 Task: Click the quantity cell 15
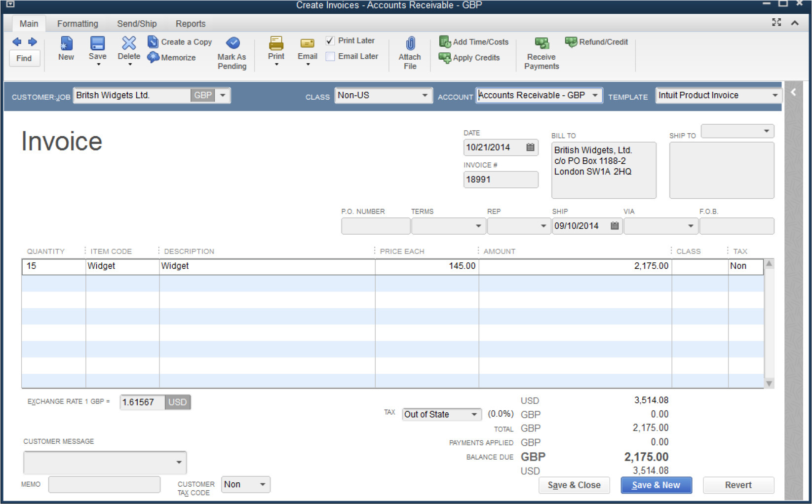click(54, 266)
